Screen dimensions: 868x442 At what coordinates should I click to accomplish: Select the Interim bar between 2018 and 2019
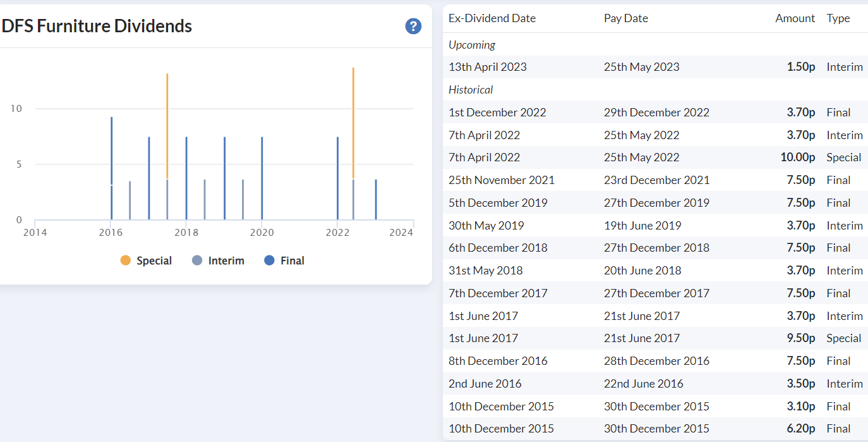point(205,200)
